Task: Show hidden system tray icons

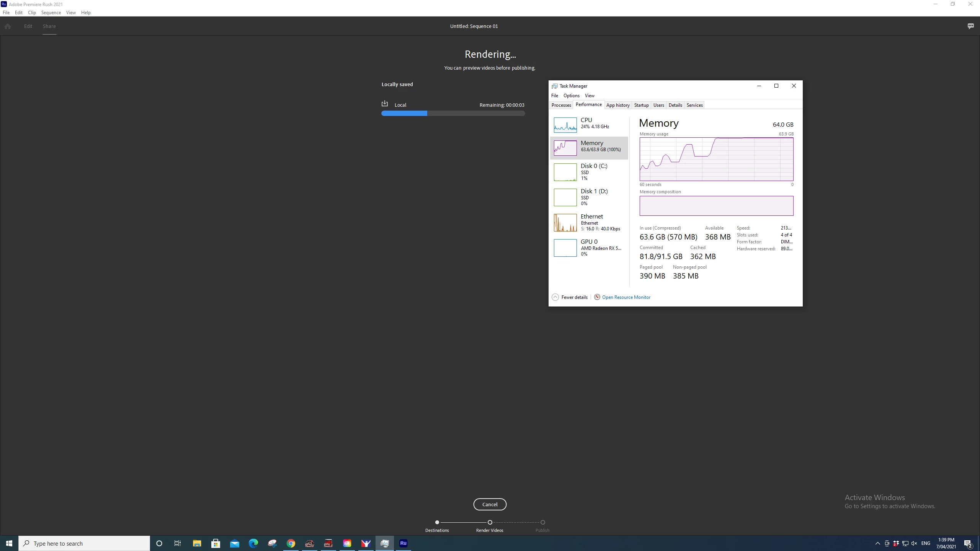Action: [877, 543]
